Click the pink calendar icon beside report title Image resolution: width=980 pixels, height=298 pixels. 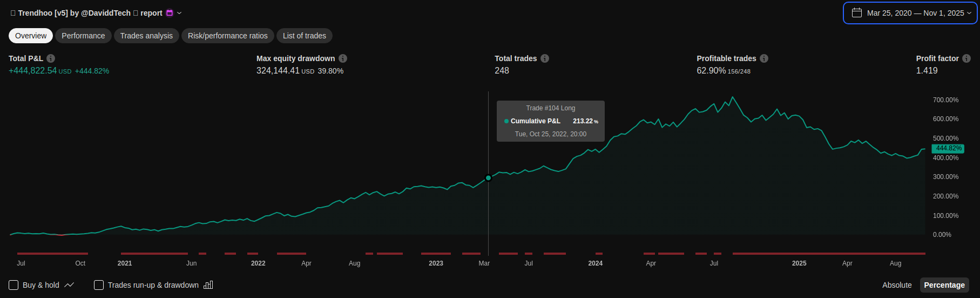click(x=170, y=13)
